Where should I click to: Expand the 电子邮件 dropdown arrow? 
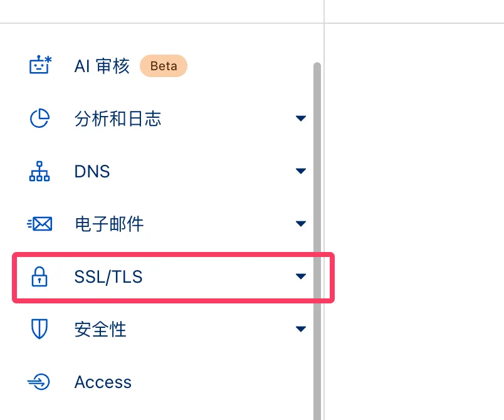[301, 224]
